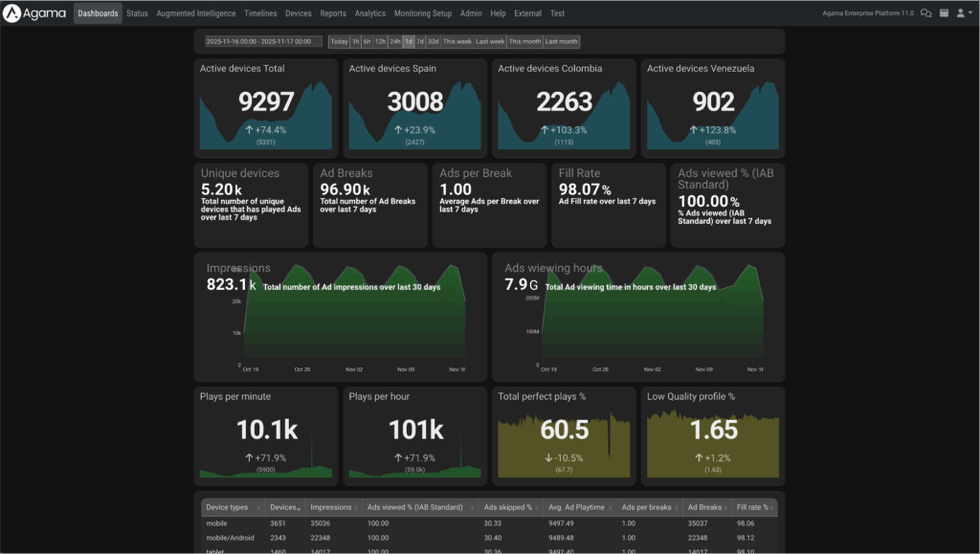This screenshot has width=980, height=554.
Task: Select the 7d time range
Action: coord(420,42)
